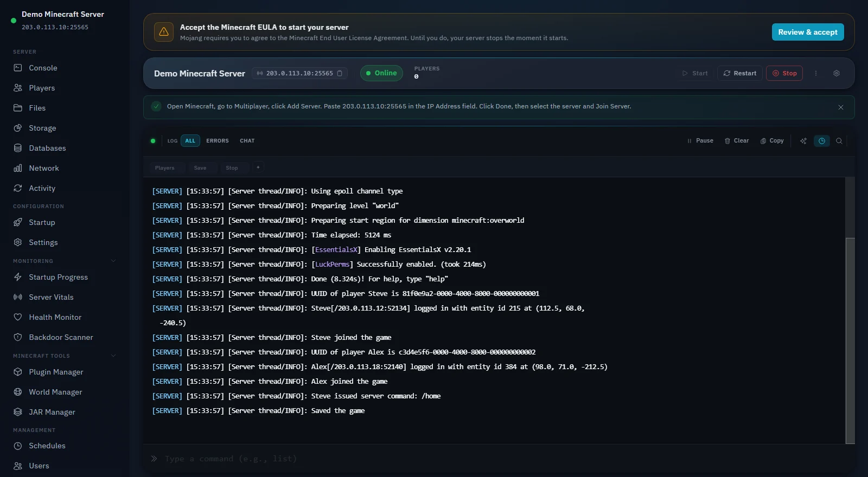Click the console vertical scrollbar thumb
Viewport: 868px width, 477px height.
pyautogui.click(x=850, y=340)
